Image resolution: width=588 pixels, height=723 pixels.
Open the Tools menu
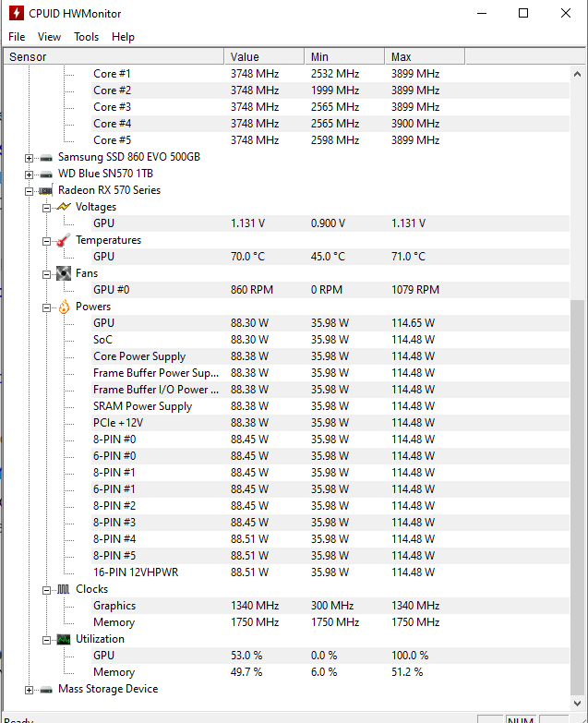pyautogui.click(x=87, y=37)
